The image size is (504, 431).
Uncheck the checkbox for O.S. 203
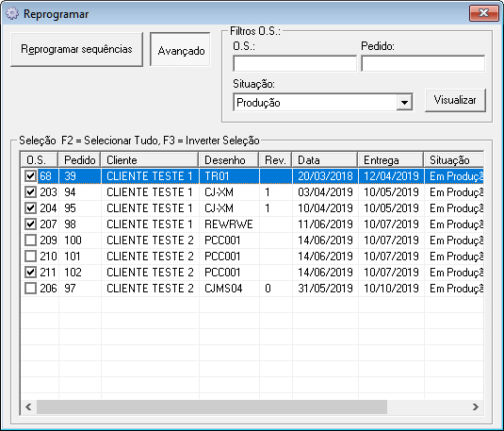pyautogui.click(x=30, y=192)
